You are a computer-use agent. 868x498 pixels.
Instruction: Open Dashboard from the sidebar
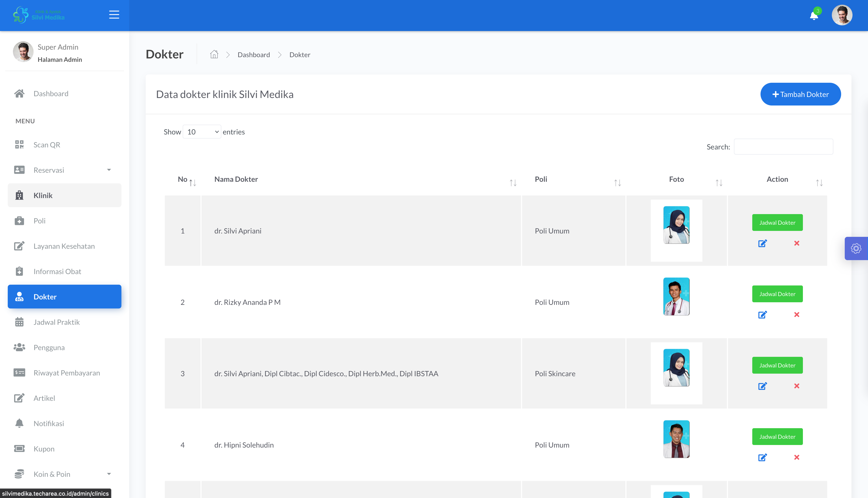pos(64,93)
